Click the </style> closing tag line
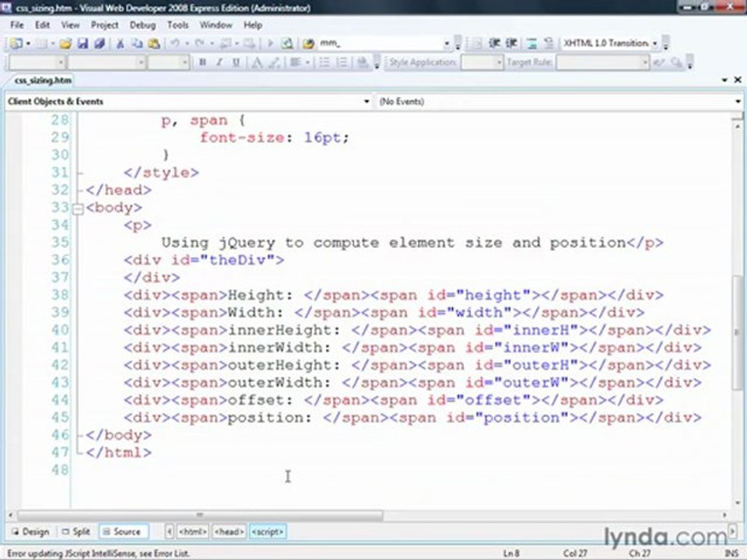The height and width of the screenshot is (560, 747). (161, 173)
